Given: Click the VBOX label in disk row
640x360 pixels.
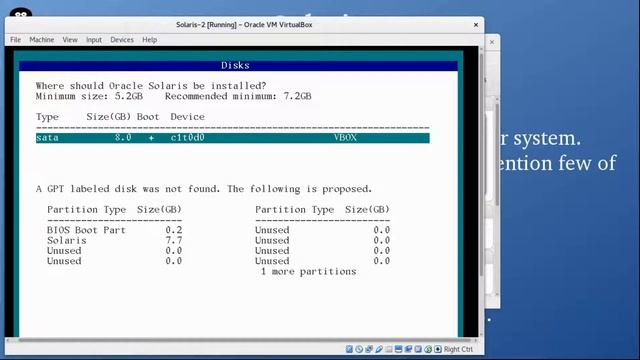Looking at the screenshot, I should click(x=345, y=138).
